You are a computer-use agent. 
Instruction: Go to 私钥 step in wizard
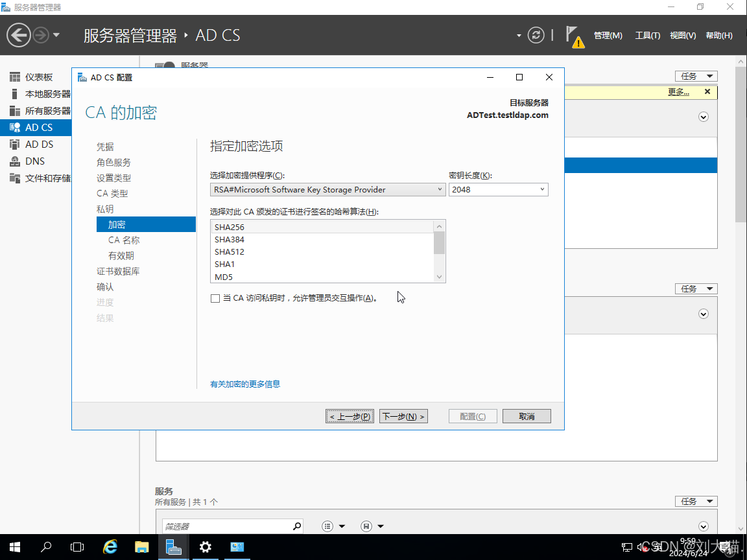(x=105, y=209)
